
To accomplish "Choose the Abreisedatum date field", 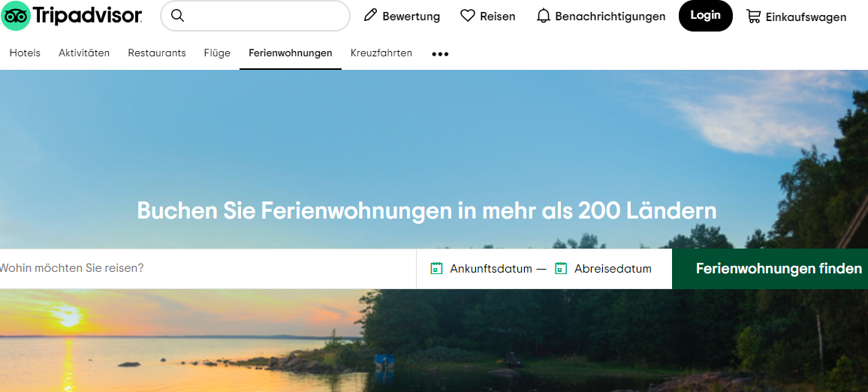I will pos(604,269).
